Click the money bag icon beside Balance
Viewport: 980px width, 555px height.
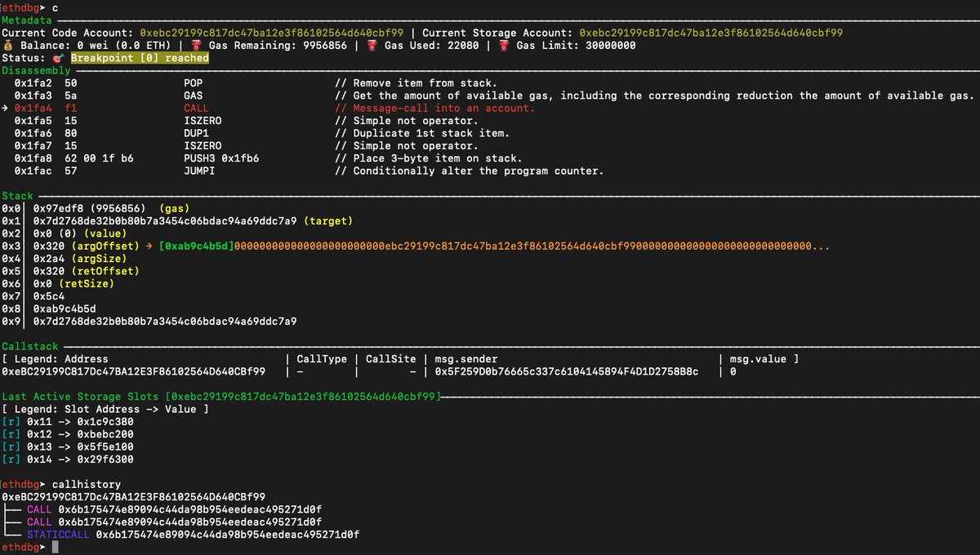tap(8, 46)
